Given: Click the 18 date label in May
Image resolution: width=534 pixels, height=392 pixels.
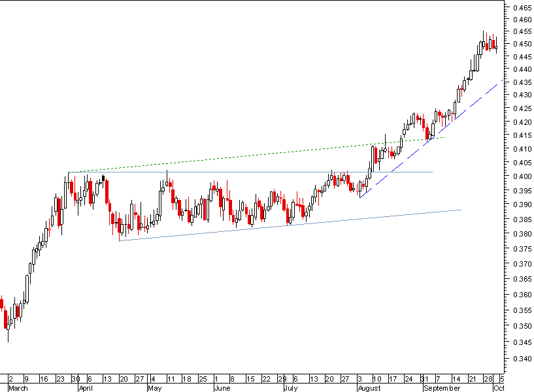Looking at the screenshot, I should [187, 379].
